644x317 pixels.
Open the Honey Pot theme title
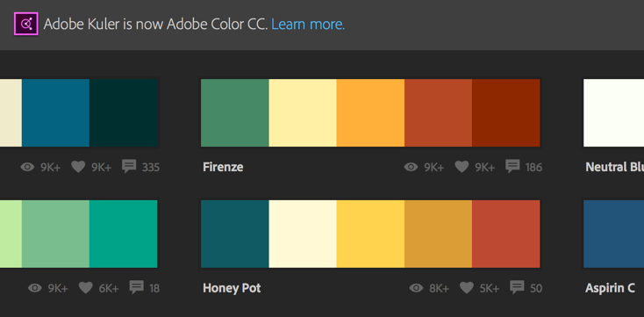tap(232, 288)
